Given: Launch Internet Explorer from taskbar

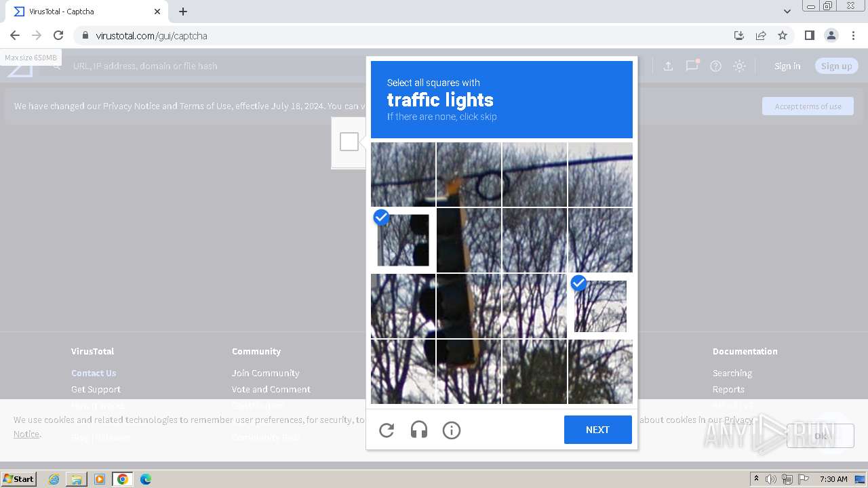Looking at the screenshot, I should pyautogui.click(x=54, y=479).
